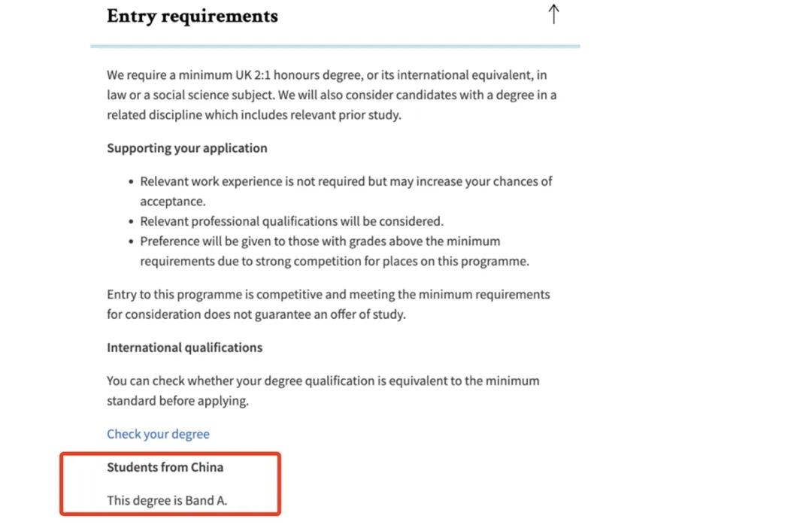The width and height of the screenshot is (812, 525).
Task: Click the blue divider line under the heading
Action: 335,47
